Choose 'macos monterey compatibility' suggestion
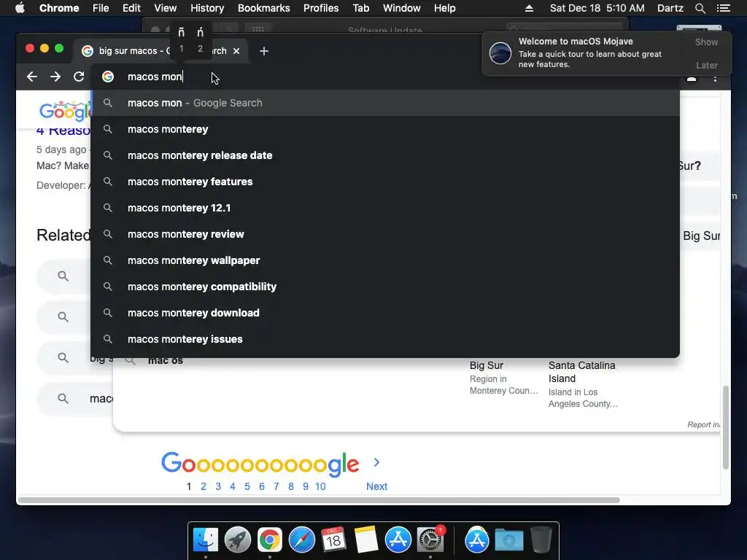747x560 pixels. [385, 286]
